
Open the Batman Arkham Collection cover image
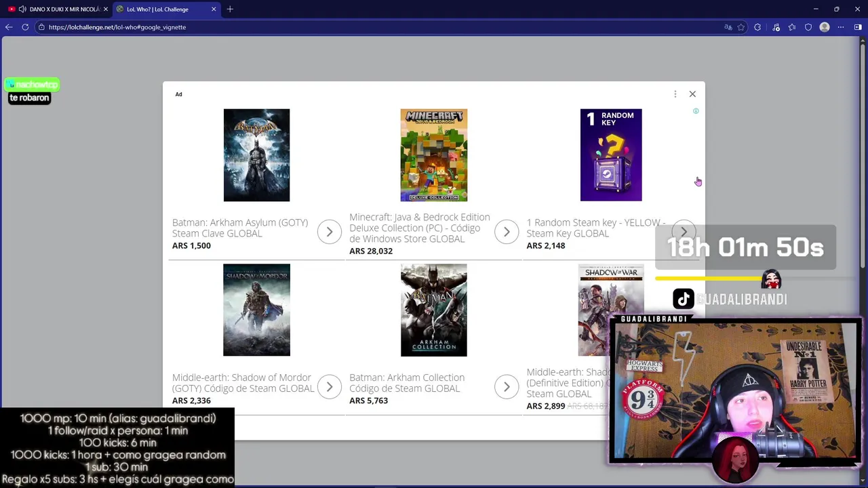(434, 310)
